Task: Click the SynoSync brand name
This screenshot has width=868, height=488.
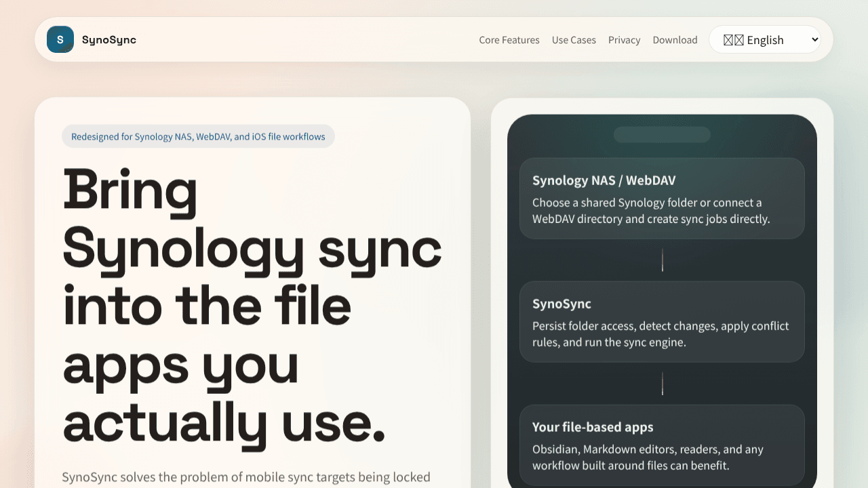Action: 109,40
